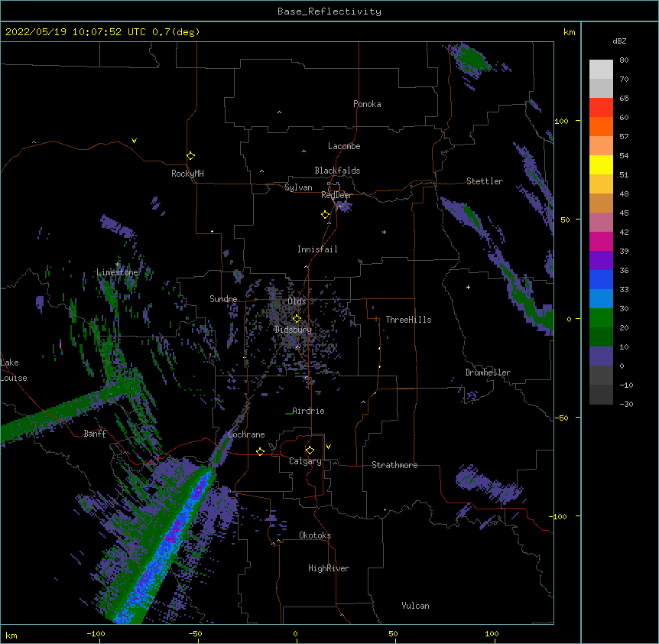Screen dimensions: 659x644
Task: Select the yellow V marker northwest of RockyMH
Action: (134, 141)
